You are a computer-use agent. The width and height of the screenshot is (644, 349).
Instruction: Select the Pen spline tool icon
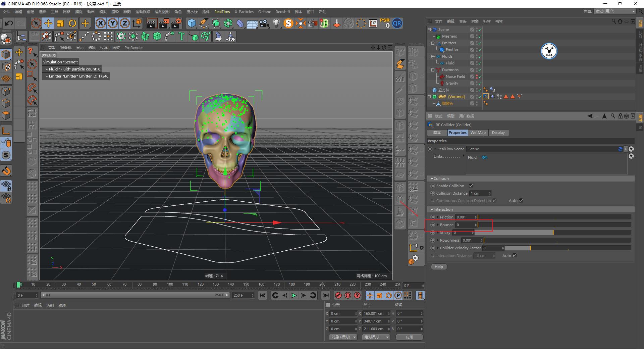(204, 23)
